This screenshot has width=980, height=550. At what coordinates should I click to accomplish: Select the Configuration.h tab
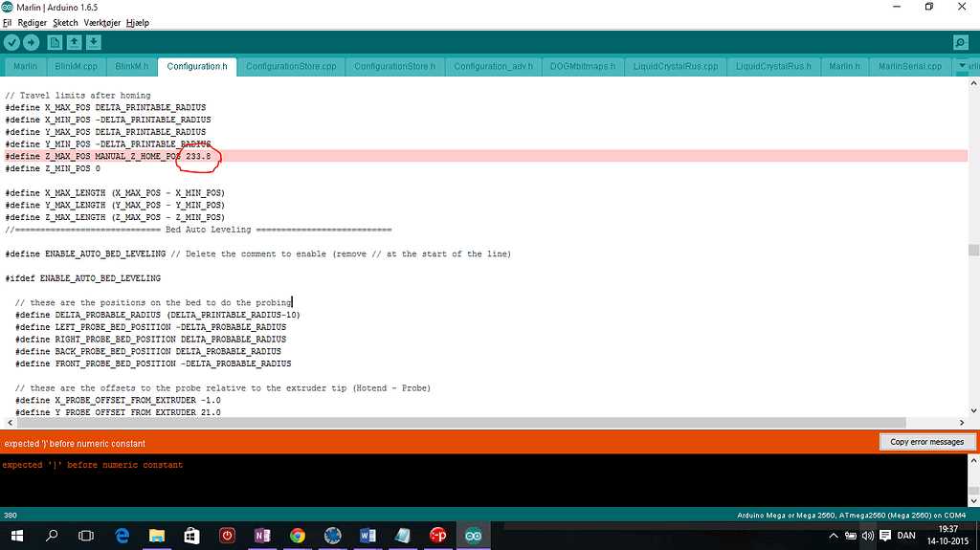pyautogui.click(x=197, y=66)
